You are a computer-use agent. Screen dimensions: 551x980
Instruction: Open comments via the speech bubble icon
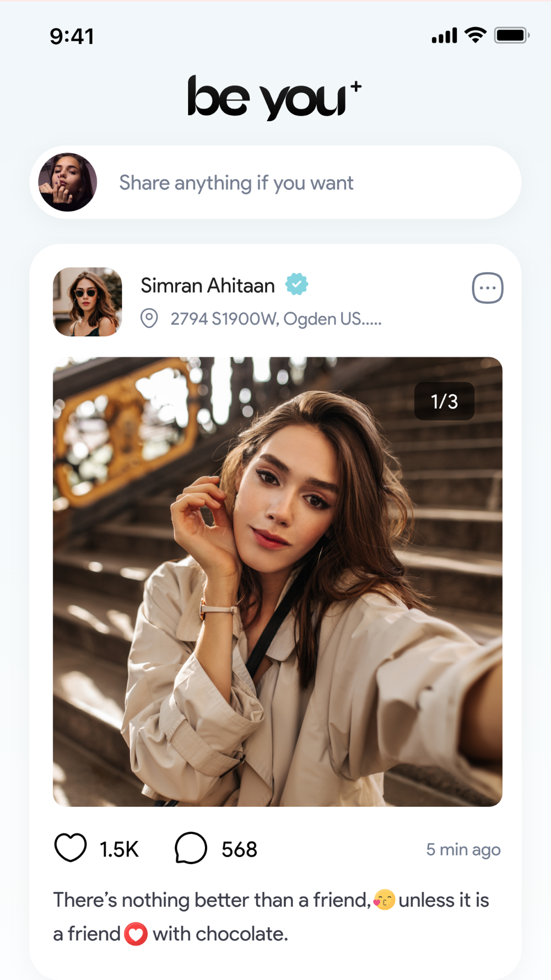click(191, 848)
